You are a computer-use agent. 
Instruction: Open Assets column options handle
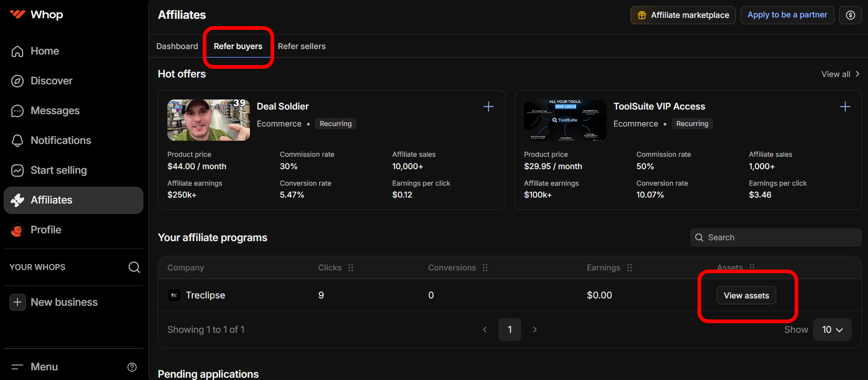[x=752, y=267]
